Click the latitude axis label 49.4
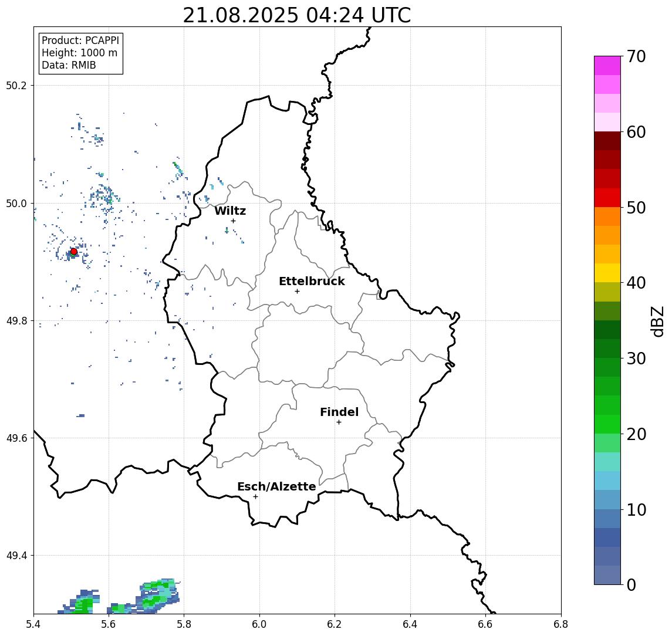 16,556
